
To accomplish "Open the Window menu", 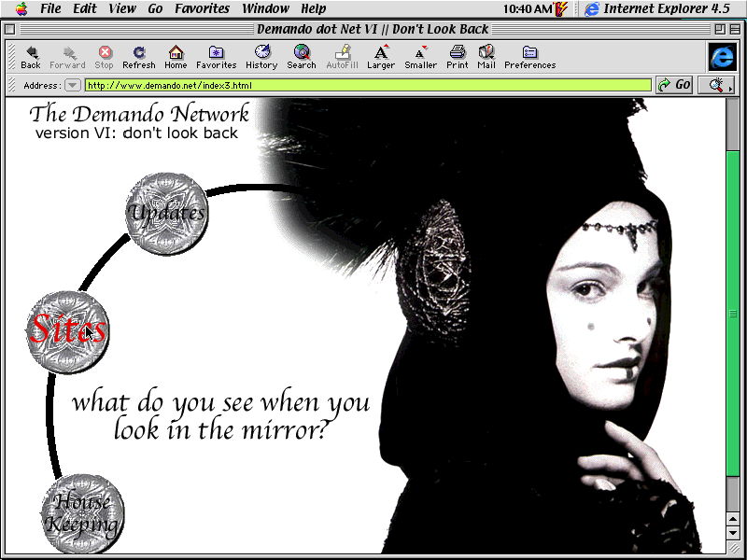I will click(265, 8).
